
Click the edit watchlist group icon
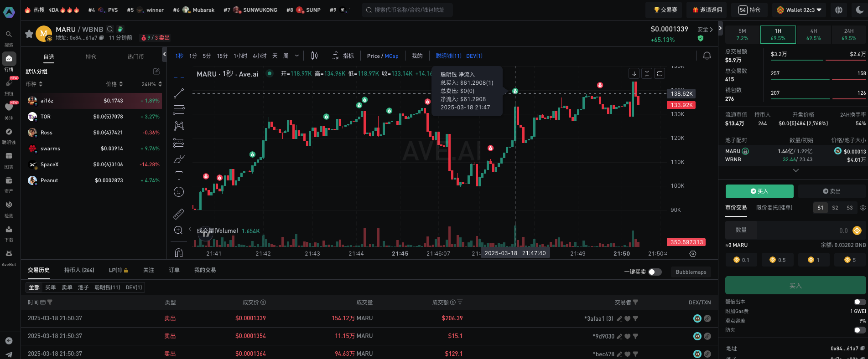156,72
